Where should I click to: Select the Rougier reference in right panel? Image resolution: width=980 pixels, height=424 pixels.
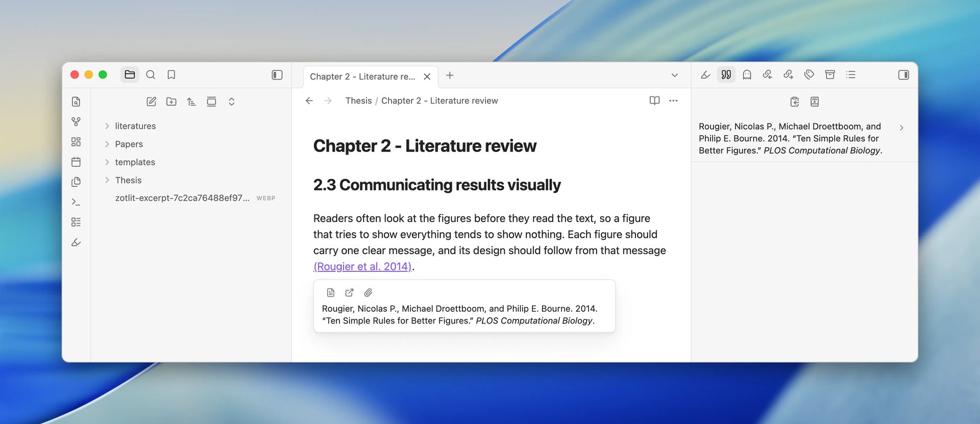tap(791, 138)
